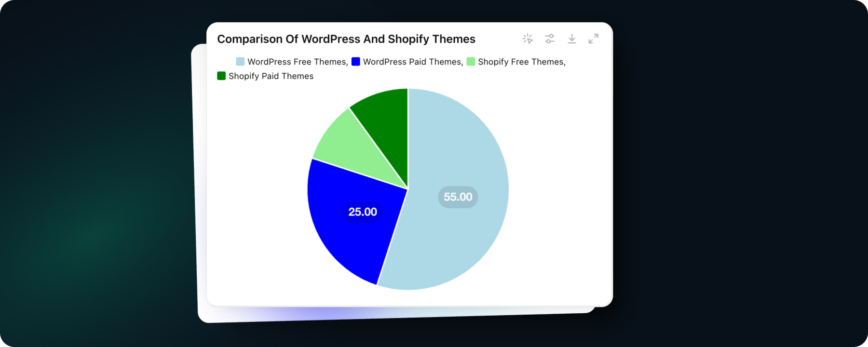868x347 pixels.
Task: Click the 55.00 value label
Action: [x=458, y=197]
